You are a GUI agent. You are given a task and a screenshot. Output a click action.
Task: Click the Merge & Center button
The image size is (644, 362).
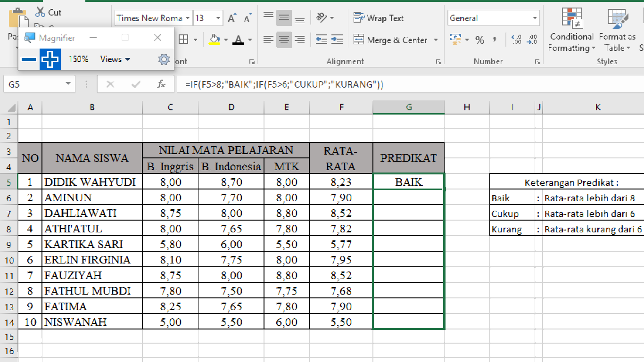(390, 40)
